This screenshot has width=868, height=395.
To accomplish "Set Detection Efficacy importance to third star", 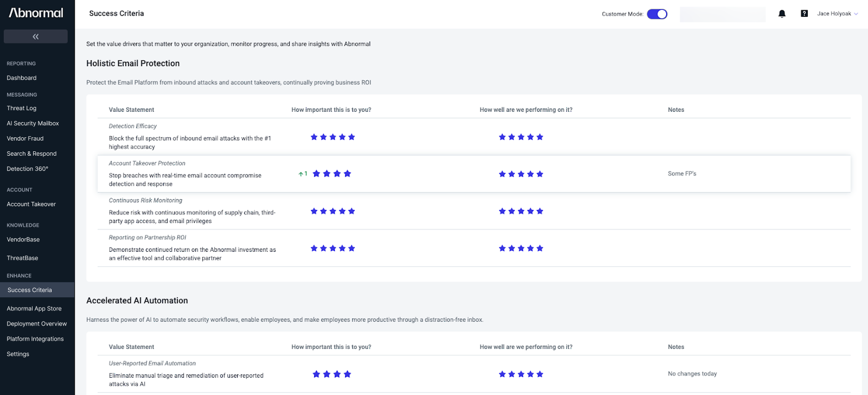I will (333, 137).
